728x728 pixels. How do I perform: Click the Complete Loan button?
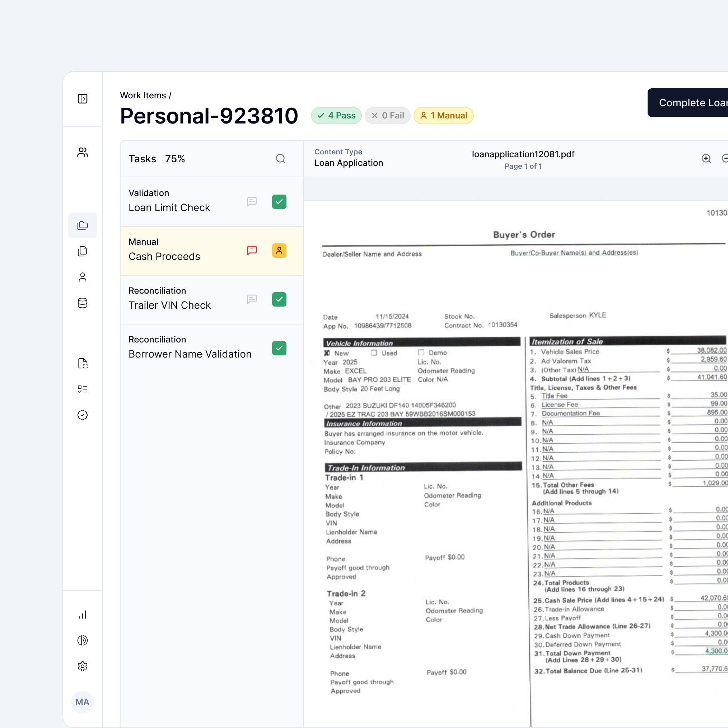pos(688,103)
